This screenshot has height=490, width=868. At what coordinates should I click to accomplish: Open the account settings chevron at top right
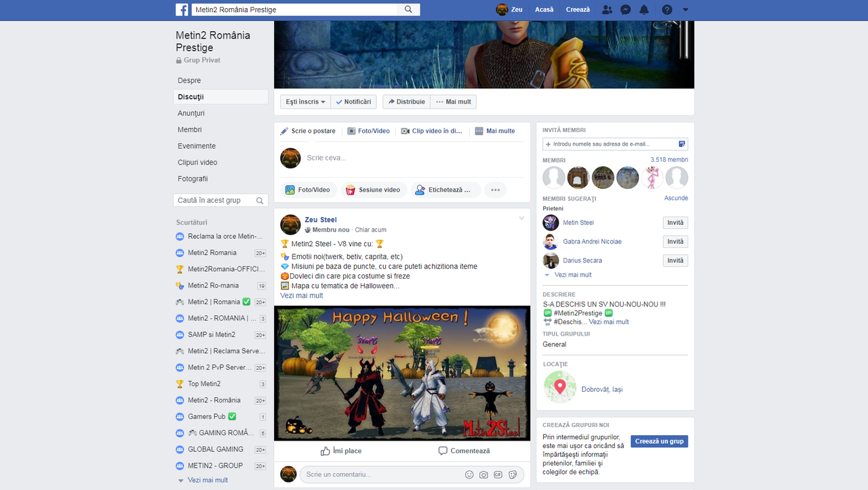pos(685,9)
